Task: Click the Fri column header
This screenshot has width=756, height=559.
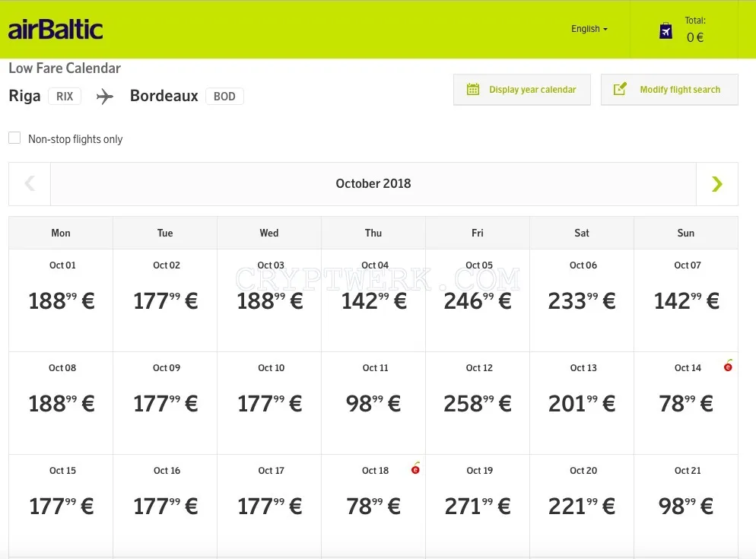Action: pyautogui.click(x=478, y=233)
